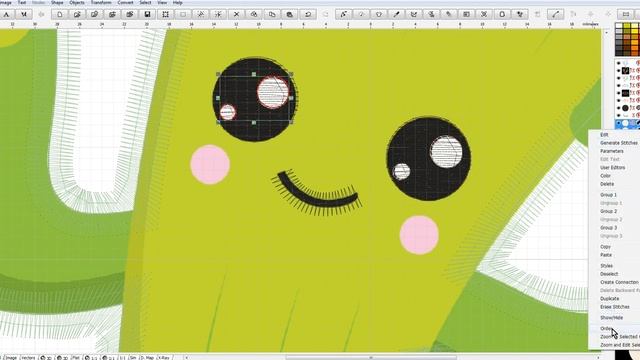Open the Transform menu

(x=101, y=2)
